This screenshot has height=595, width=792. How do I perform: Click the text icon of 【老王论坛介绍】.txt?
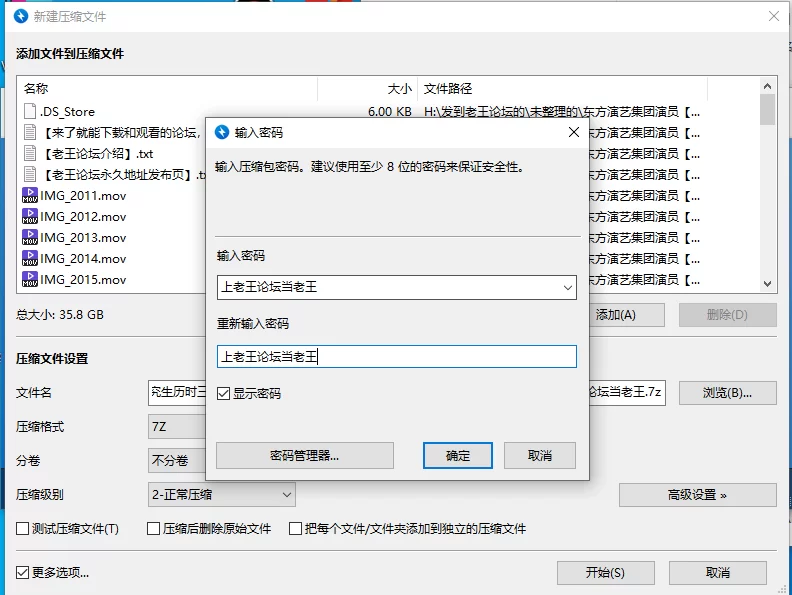pos(30,153)
